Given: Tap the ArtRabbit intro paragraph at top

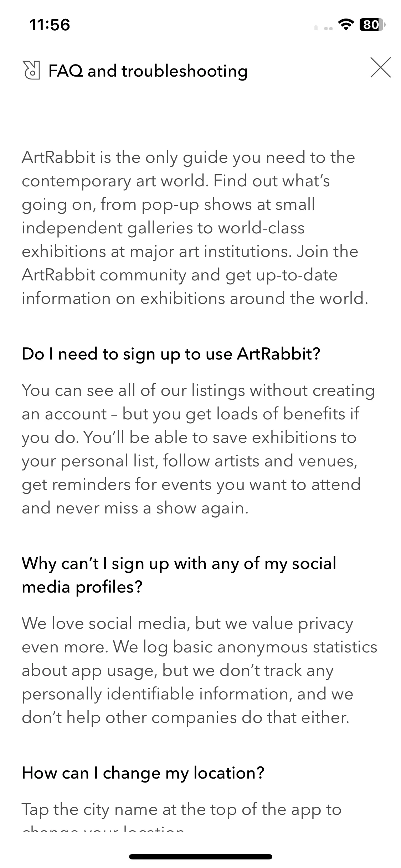Looking at the screenshot, I should [195, 228].
